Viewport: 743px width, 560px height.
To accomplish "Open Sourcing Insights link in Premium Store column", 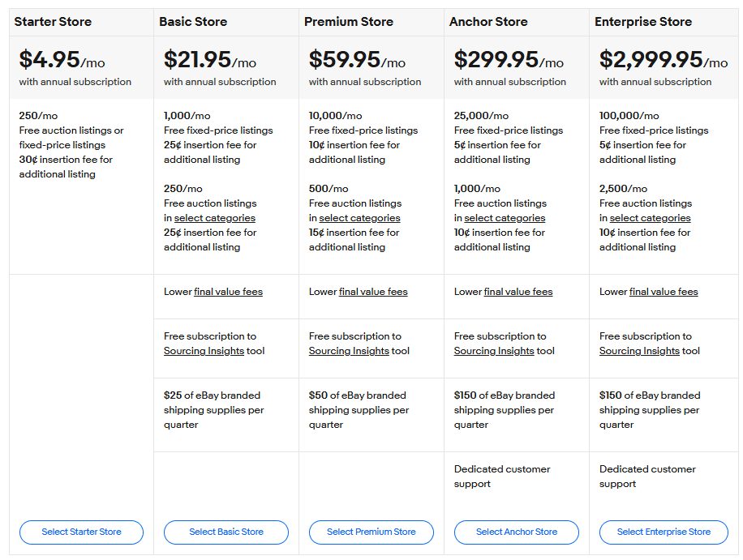I will (x=349, y=351).
